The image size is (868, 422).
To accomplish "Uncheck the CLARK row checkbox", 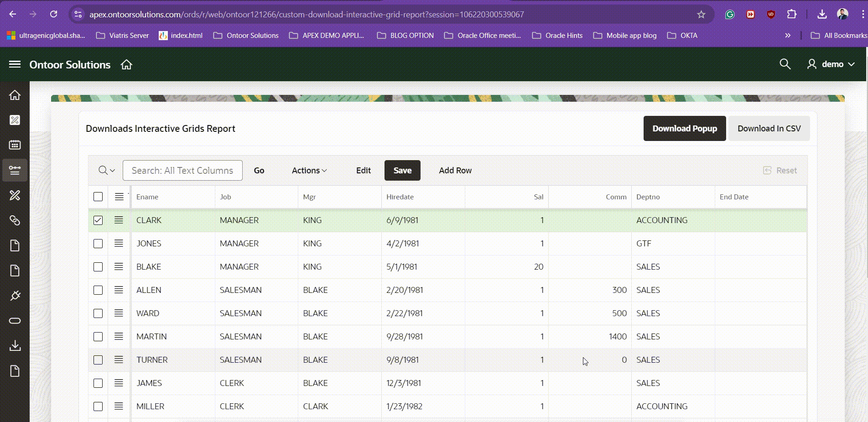I will click(98, 220).
